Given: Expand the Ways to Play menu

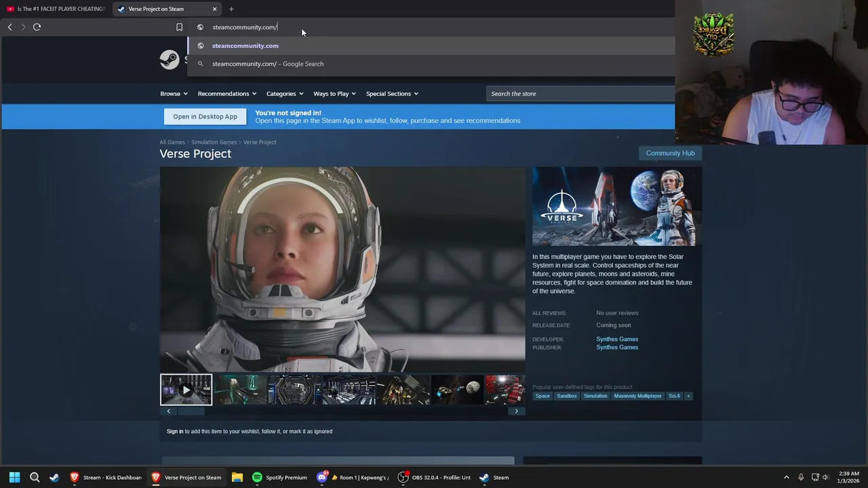Looking at the screenshot, I should (x=335, y=94).
